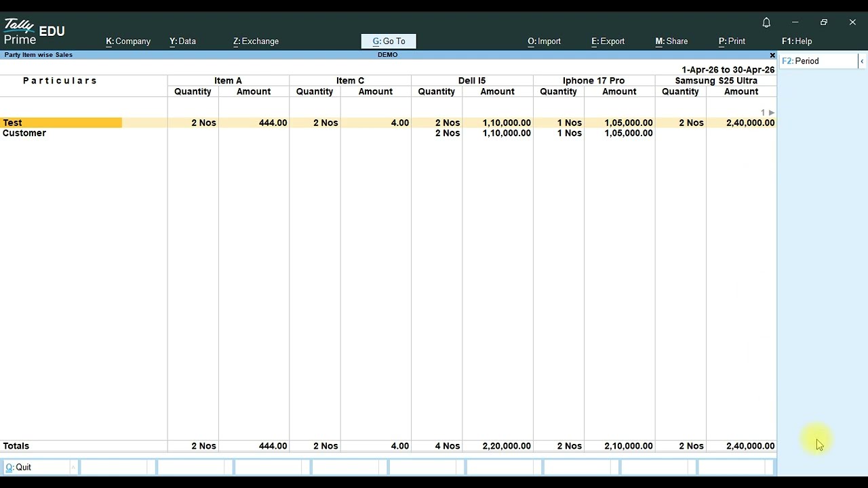This screenshot has height=488, width=868.
Task: Click the Totals label
Action: point(16,446)
